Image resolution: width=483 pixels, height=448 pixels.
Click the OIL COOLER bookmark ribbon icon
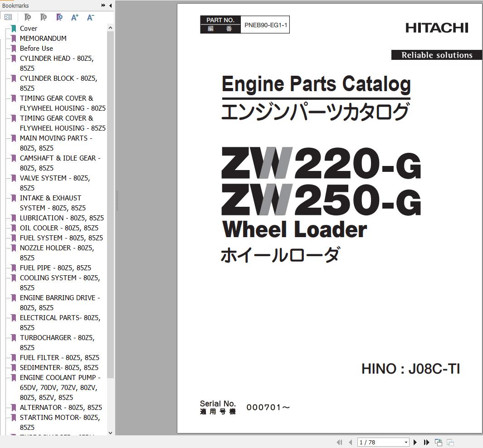pyautogui.click(x=14, y=228)
